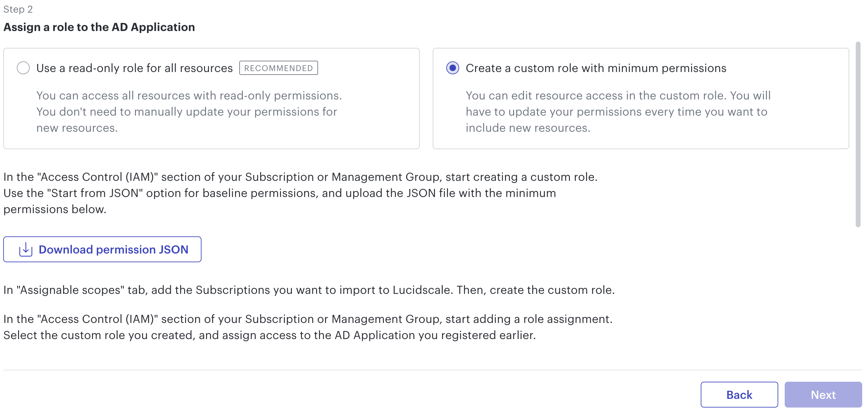This screenshot has height=414, width=868.
Task: Click 'Create a custom role with minimum permissions' label
Action: 596,68
